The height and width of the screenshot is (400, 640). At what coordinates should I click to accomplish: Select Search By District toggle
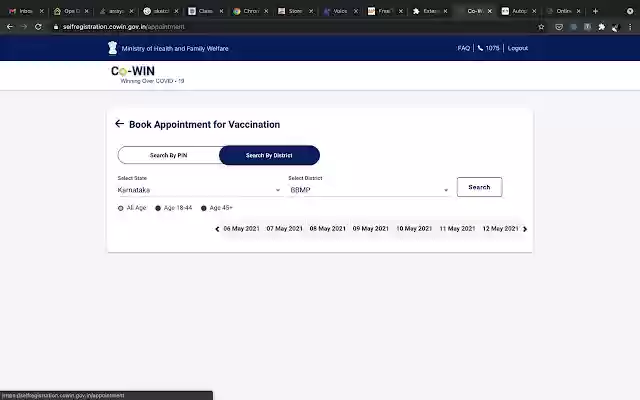[x=269, y=155]
